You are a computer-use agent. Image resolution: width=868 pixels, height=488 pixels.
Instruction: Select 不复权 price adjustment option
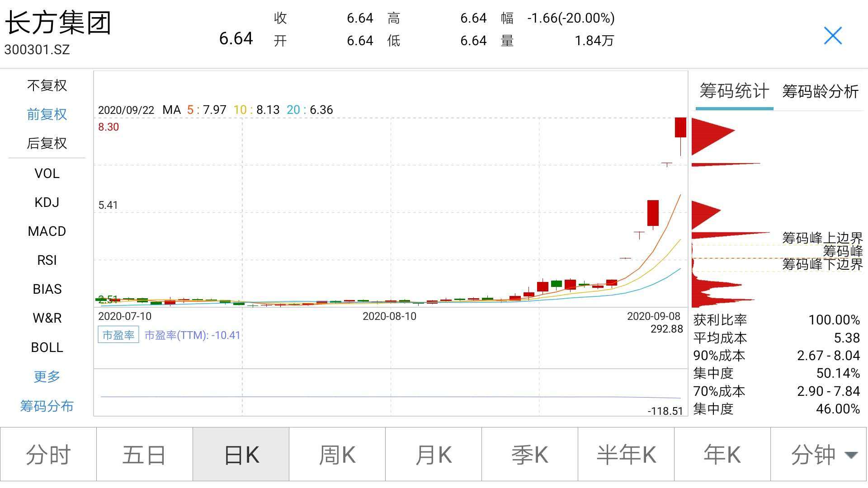tap(47, 85)
